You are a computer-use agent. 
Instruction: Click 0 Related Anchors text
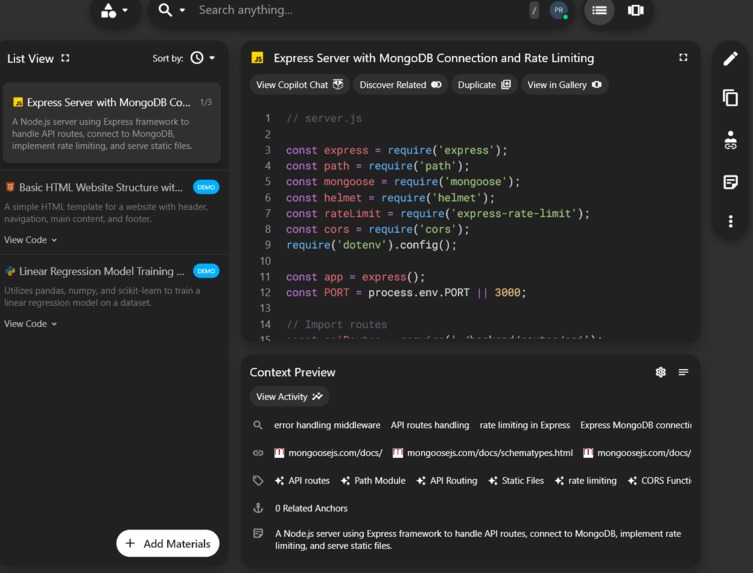311,508
